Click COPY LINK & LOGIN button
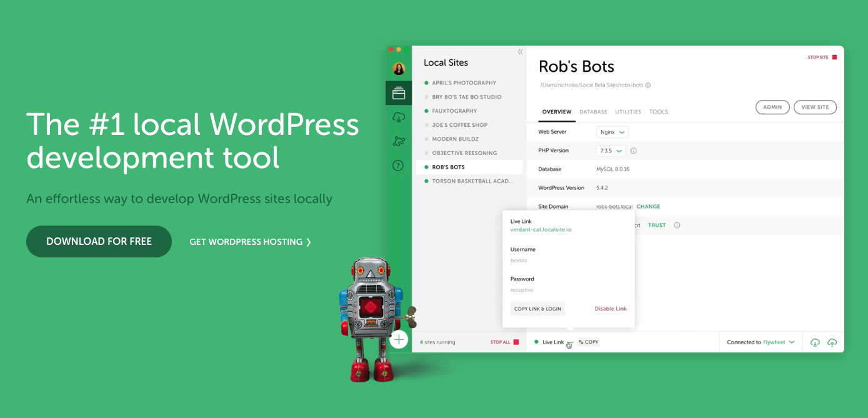The image size is (868, 418). point(537,309)
